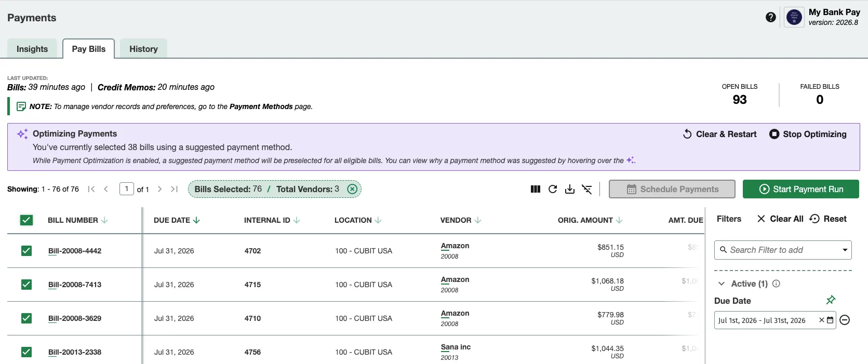Click the Amt. Due column header
Viewport: 868px width, 364px height.
pyautogui.click(x=686, y=220)
